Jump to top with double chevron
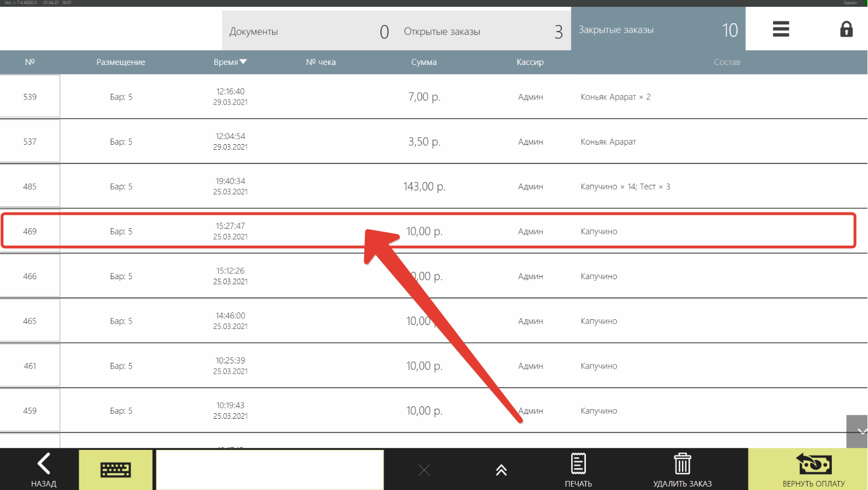This screenshot has height=490, width=868. [501, 470]
